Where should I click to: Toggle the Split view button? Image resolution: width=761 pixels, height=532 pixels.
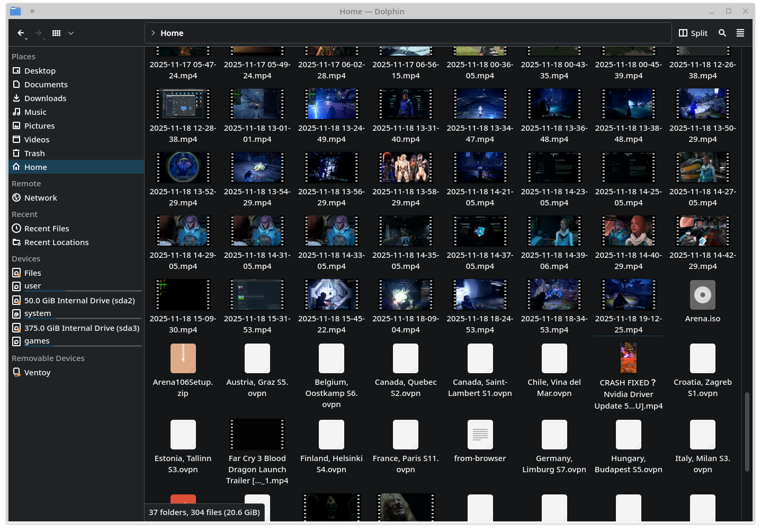pos(693,33)
